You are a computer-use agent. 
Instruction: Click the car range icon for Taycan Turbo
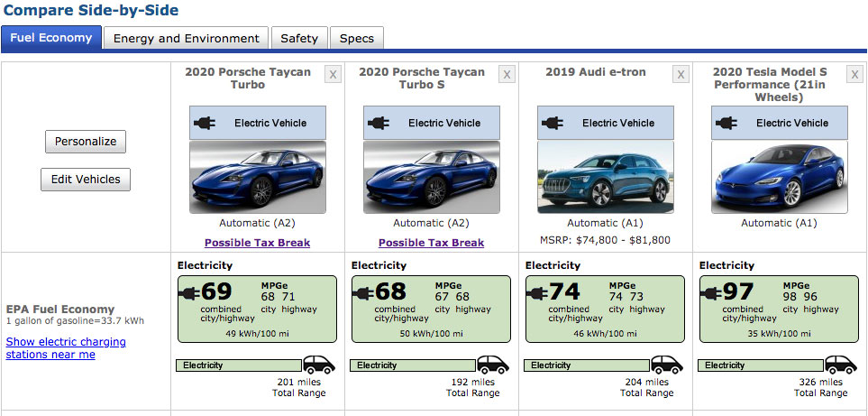click(318, 365)
